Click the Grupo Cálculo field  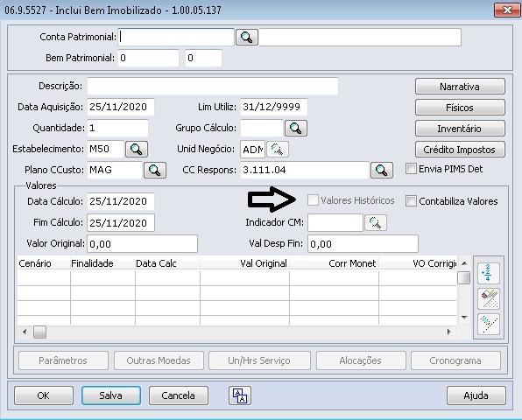tap(262, 128)
